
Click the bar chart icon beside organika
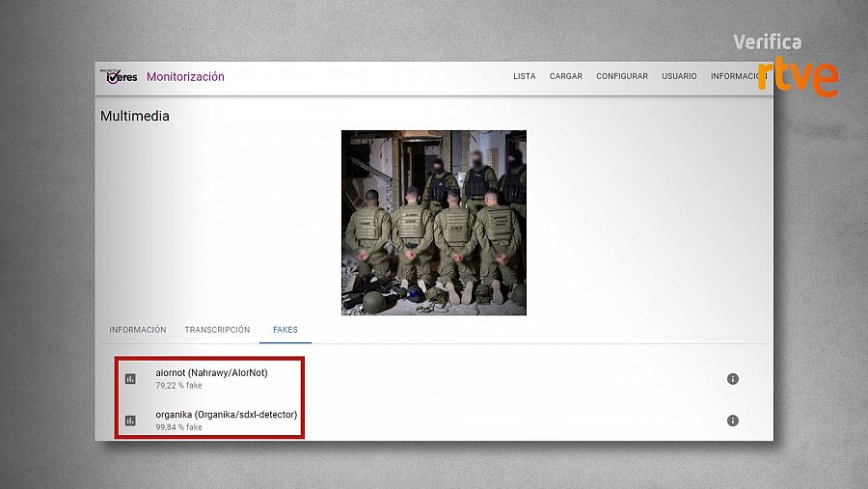pos(130,421)
